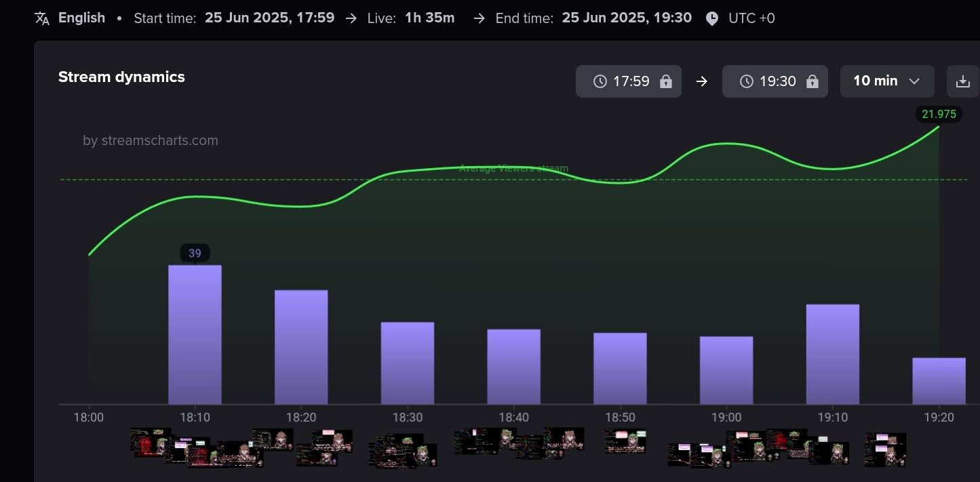The height and width of the screenshot is (482, 980).
Task: Select the purple bar at 18:30
Action: tap(408, 363)
